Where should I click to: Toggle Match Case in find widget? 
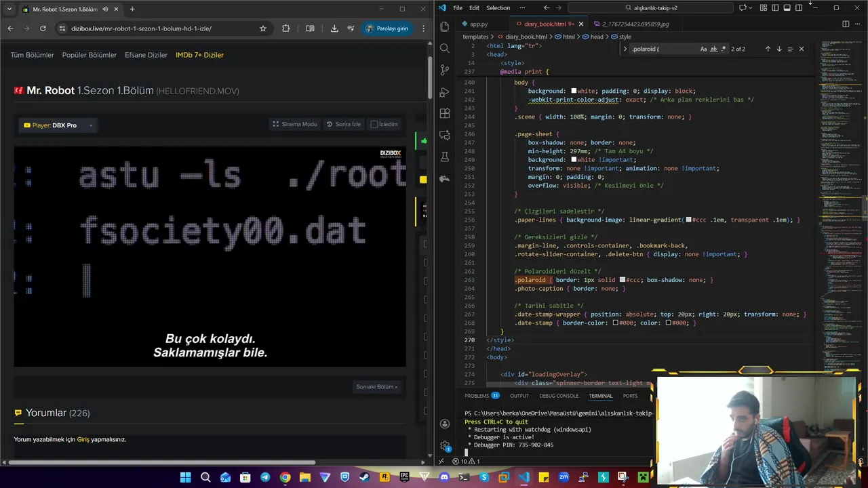703,49
